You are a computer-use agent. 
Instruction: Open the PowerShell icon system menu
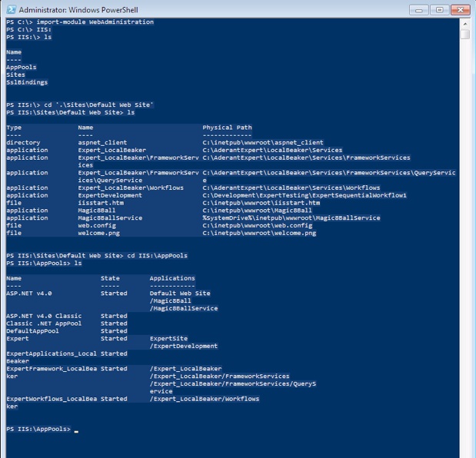click(10, 8)
